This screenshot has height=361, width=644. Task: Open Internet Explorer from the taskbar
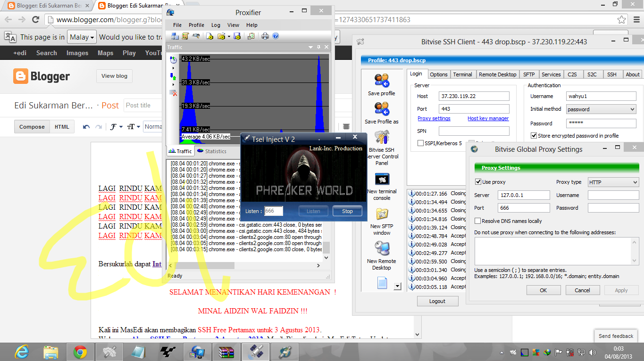(x=22, y=352)
